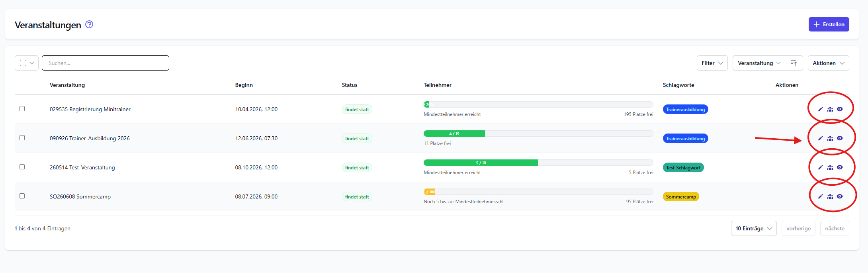Image resolution: width=868 pixels, height=273 pixels.
Task: Toggle the sort direction icon
Action: pyautogui.click(x=794, y=63)
